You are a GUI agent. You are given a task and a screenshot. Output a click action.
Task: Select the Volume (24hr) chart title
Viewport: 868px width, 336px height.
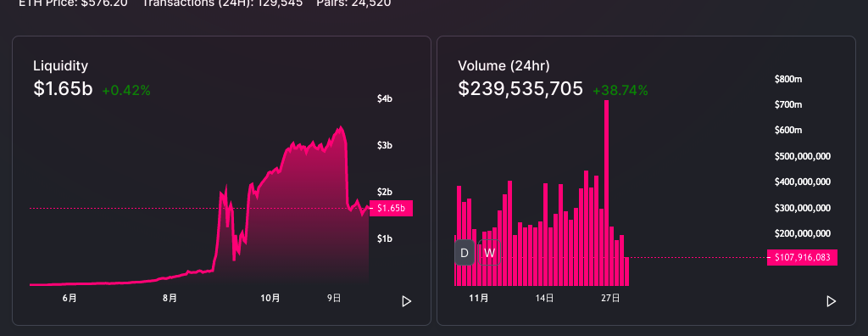504,66
